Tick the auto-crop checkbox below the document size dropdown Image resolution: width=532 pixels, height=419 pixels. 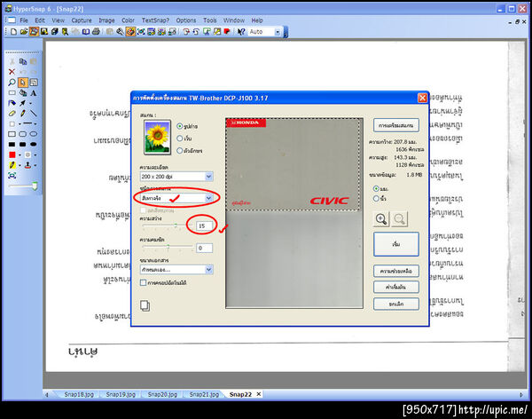(x=143, y=282)
